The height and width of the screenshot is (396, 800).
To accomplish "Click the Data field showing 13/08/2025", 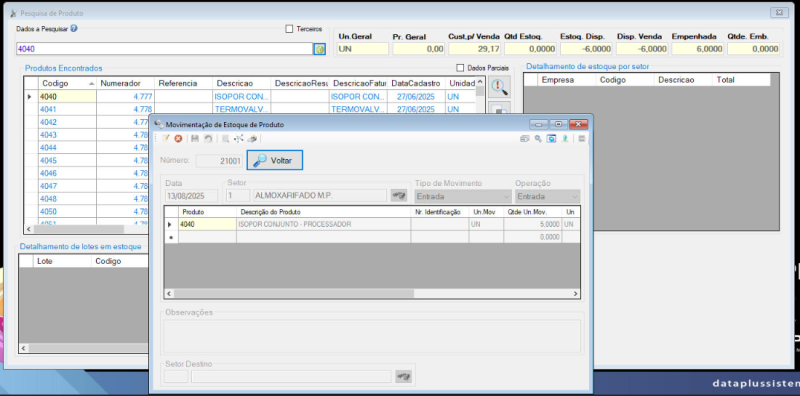I will [192, 196].
